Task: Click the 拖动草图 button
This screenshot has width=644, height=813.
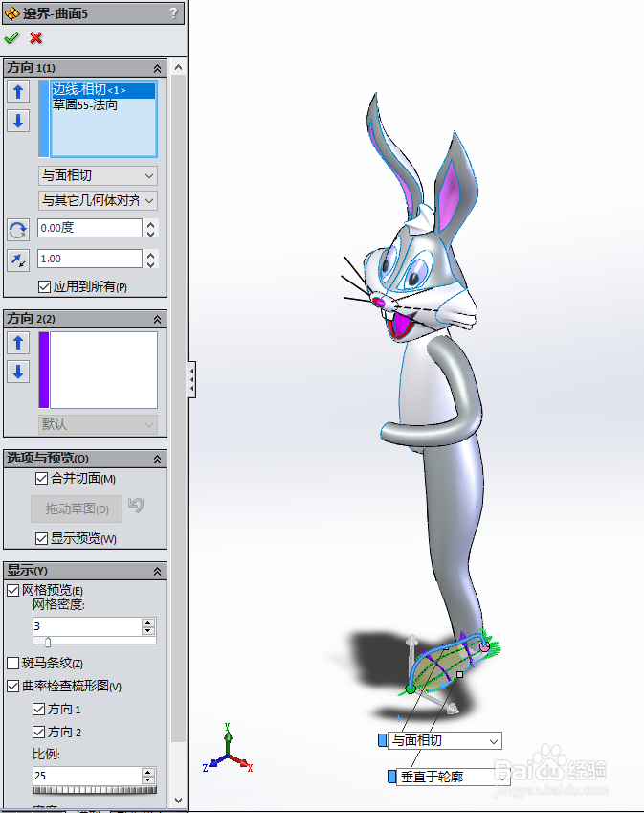Action: coord(77,508)
